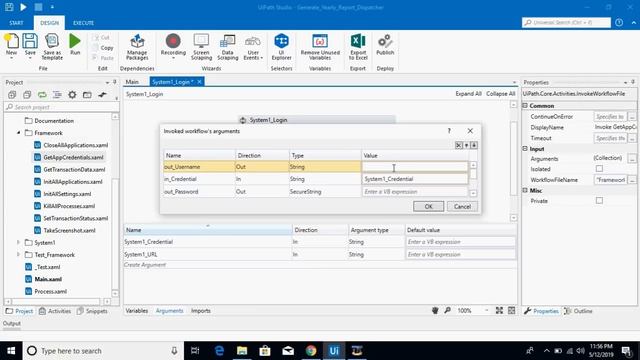Publish the project
Image resolution: width=640 pixels, height=360 pixels.
[385, 44]
